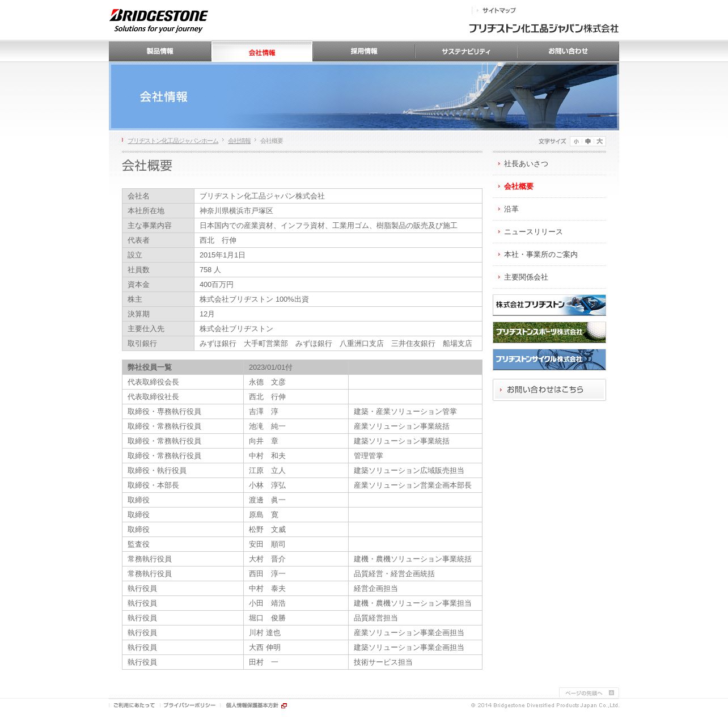728x727 pixels.
Task: Click the 管理管掌 cell
Action: coord(415,456)
